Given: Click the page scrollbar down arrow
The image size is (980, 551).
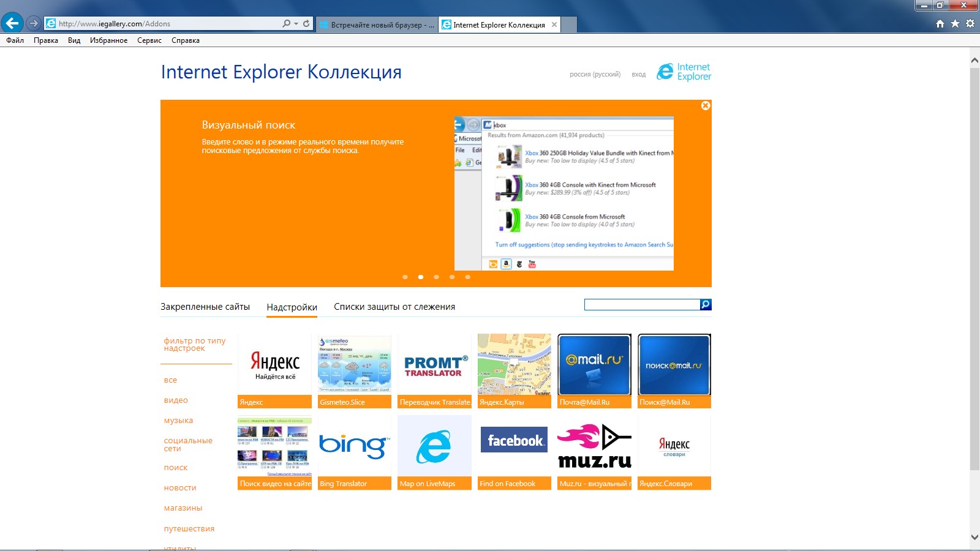Looking at the screenshot, I should click(x=974, y=537).
